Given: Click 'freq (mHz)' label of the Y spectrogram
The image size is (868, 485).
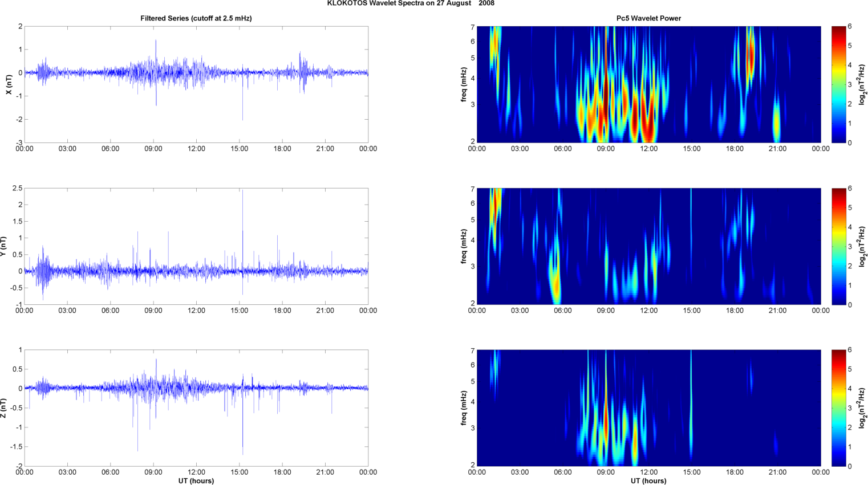Looking at the screenshot, I should [x=464, y=246].
